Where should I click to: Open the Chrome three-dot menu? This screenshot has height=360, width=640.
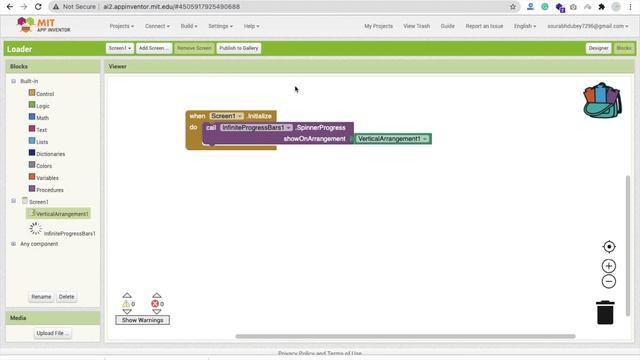[x=630, y=7]
